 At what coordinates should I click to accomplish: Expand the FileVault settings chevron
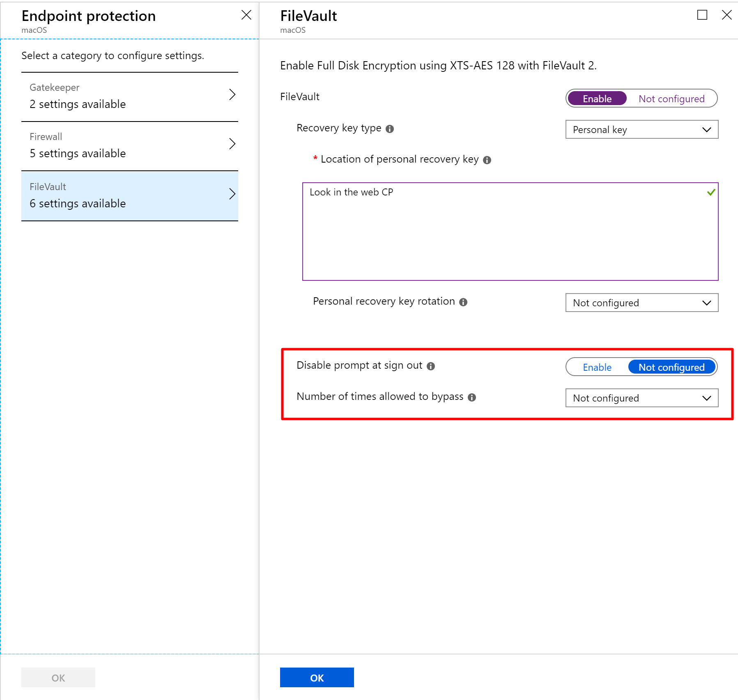[233, 193]
